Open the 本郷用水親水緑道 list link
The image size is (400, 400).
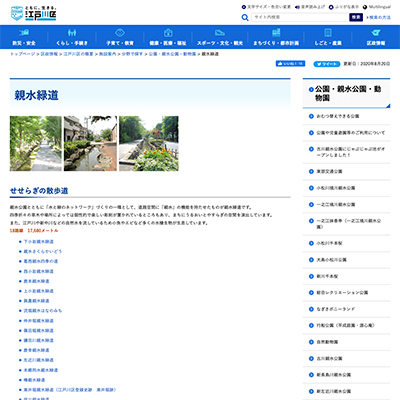[41, 370]
